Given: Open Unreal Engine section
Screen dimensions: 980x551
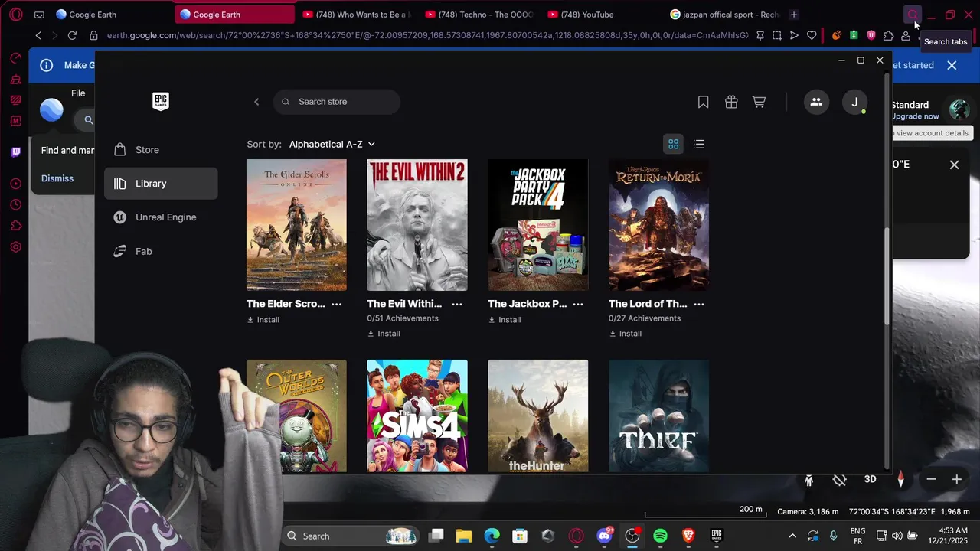Looking at the screenshot, I should (x=161, y=217).
